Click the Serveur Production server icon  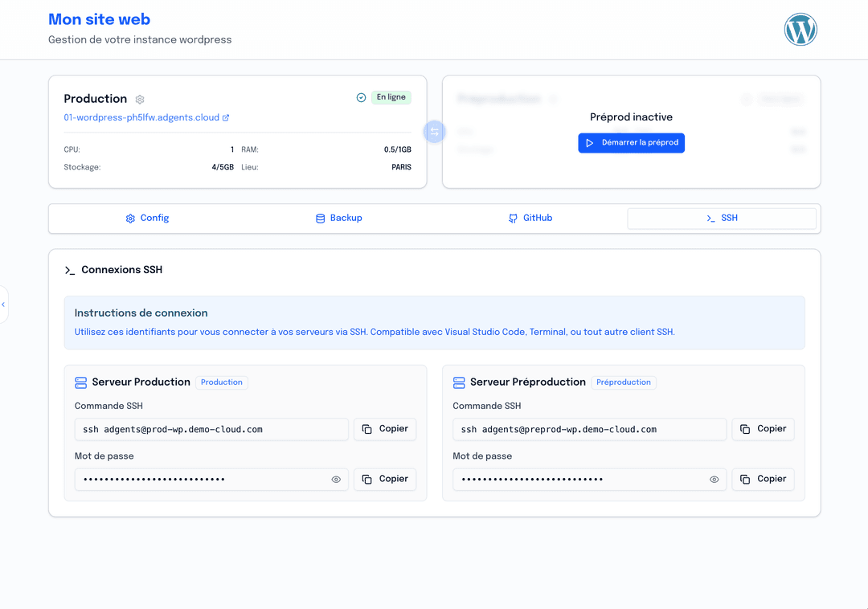[x=80, y=382]
